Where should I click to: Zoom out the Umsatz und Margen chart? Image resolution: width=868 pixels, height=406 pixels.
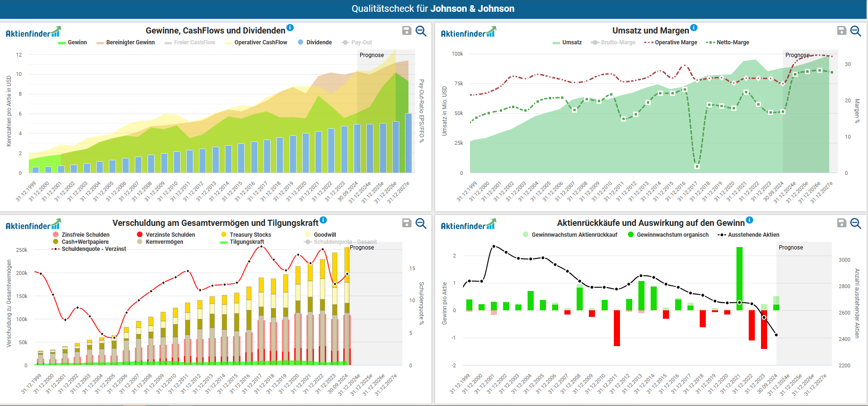pos(856,31)
